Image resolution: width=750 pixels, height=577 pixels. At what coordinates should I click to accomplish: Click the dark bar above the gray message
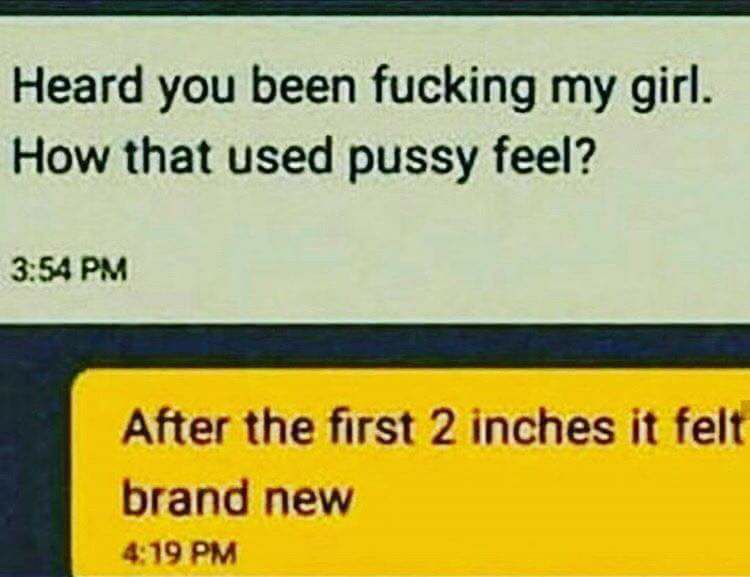[x=375, y=7]
